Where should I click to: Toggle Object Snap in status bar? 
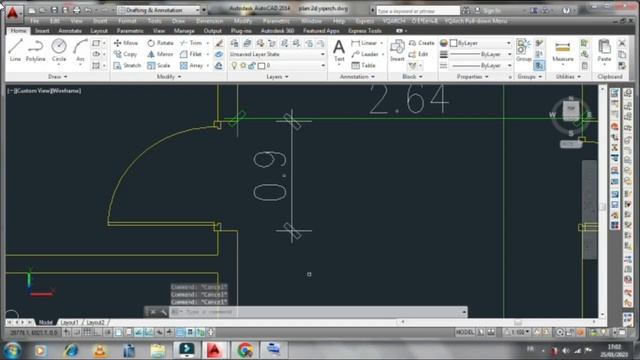coord(118,332)
